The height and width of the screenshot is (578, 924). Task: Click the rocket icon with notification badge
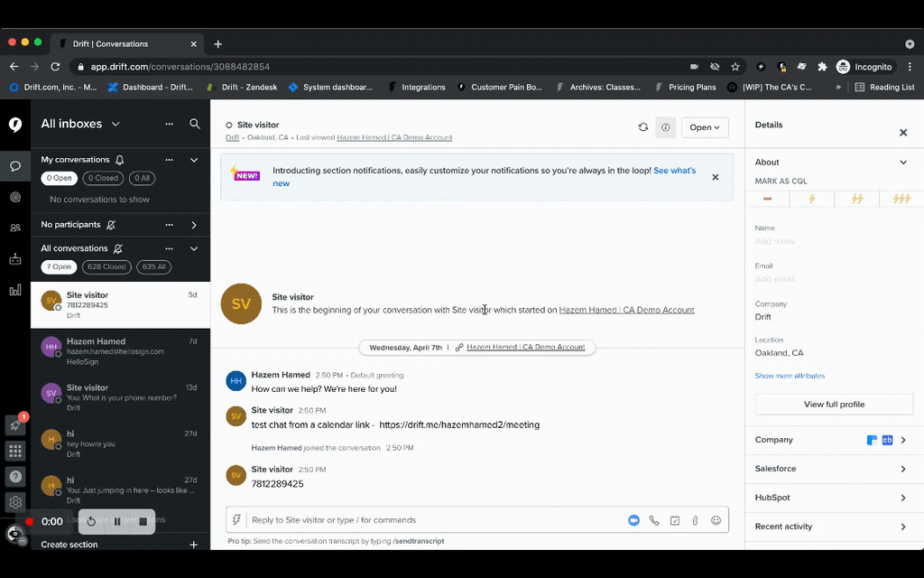[15, 424]
